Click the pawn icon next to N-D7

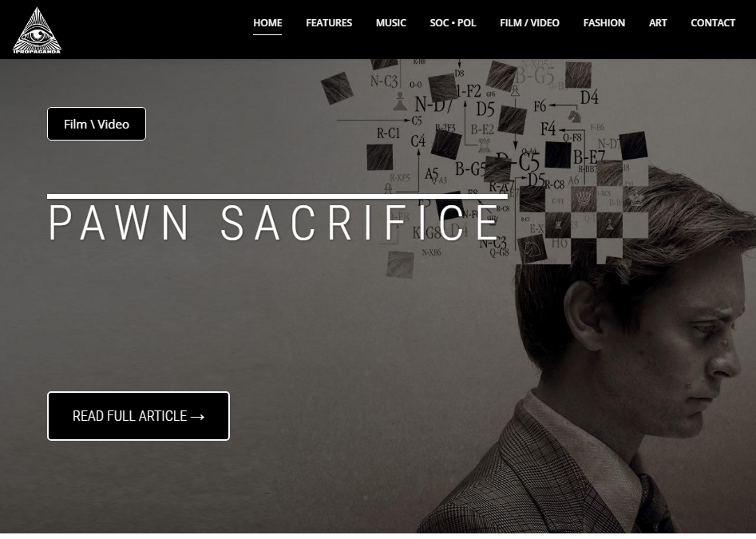[x=400, y=101]
